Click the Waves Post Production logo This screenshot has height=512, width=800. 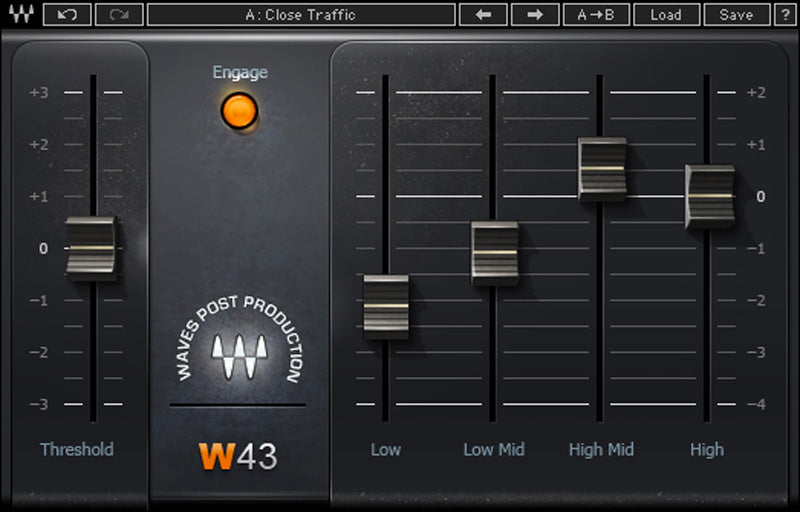coord(240,340)
